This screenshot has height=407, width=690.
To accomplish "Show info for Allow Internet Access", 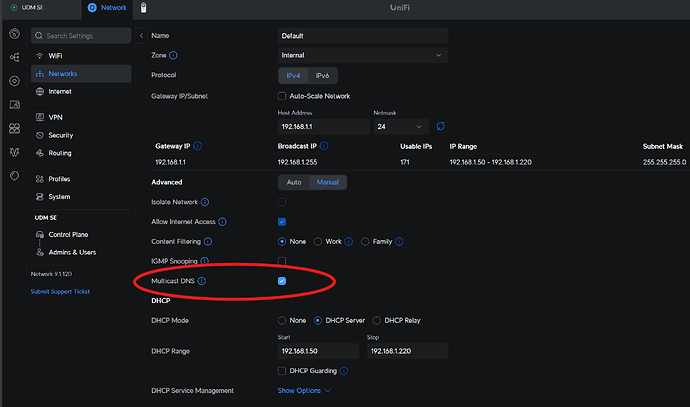I will point(223,222).
